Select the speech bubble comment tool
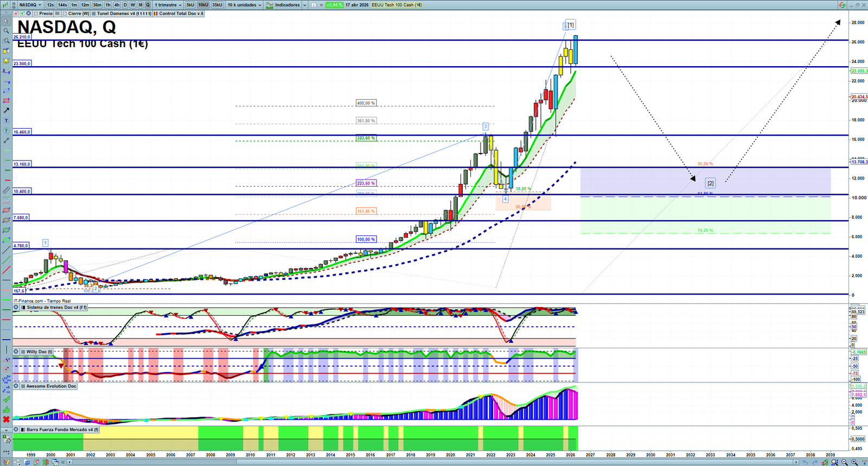The image size is (868, 466). (6, 130)
